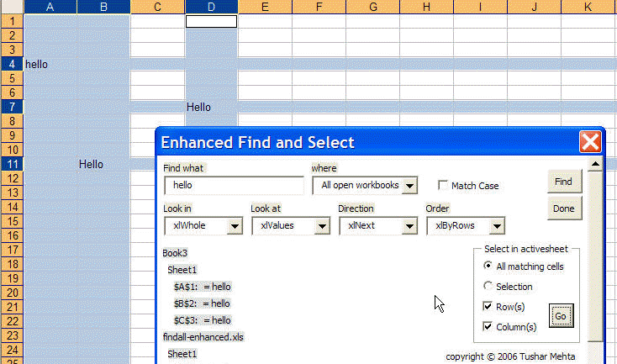
Task: Click the dialog scrollbar up arrow
Action: 596,165
